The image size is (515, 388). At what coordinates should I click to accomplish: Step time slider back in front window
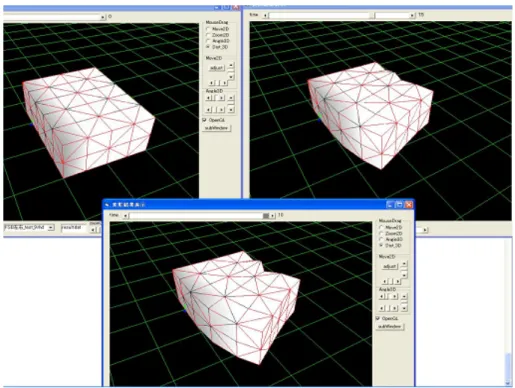tap(125, 216)
